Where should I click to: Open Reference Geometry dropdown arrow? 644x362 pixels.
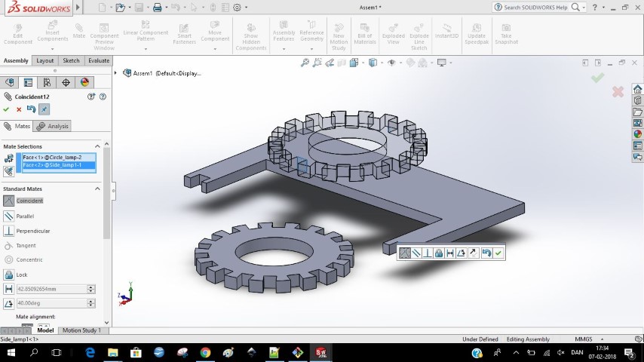pos(311,49)
